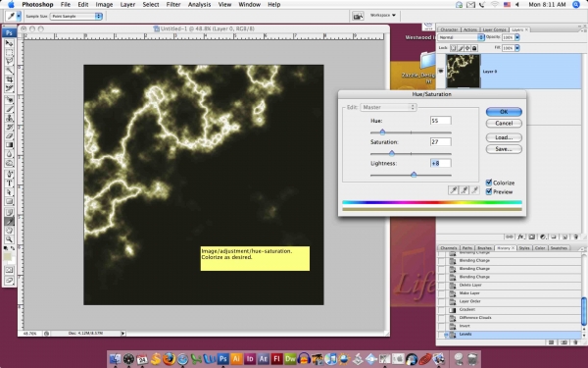
Task: Open Illustrator from the Dock
Action: 236,359
